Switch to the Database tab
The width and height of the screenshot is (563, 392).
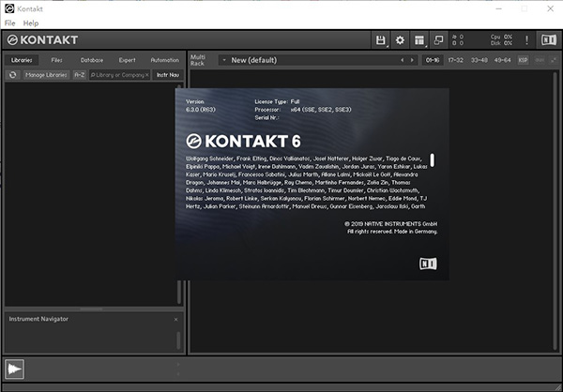pyautogui.click(x=92, y=60)
